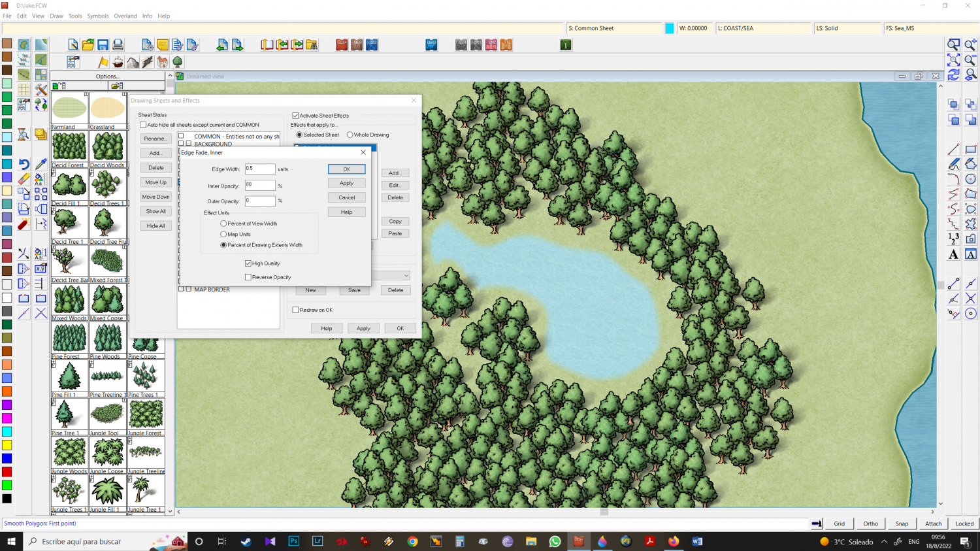980x551 pixels.
Task: Click the yellow flag symbol catalog icon
Action: pos(103,62)
